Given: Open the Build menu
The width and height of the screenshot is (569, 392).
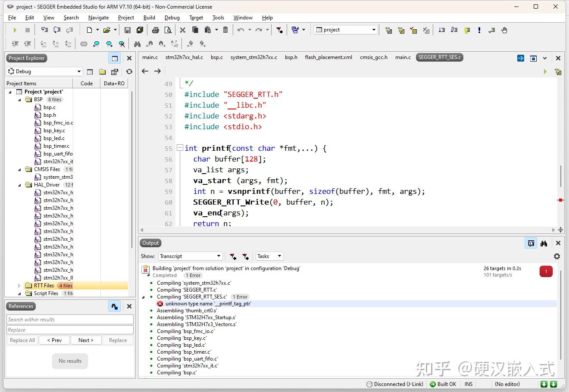Looking at the screenshot, I should pyautogui.click(x=149, y=18).
